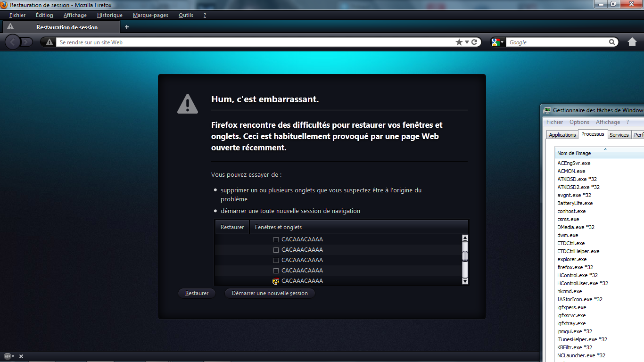Open Fichier menu in Task Manager
644x362 pixels.
pyautogui.click(x=554, y=122)
